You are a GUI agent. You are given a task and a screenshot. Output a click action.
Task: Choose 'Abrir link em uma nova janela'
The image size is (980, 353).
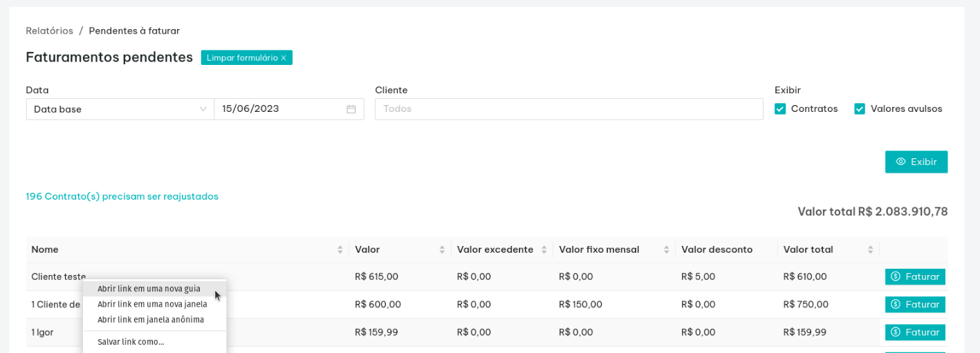click(152, 304)
